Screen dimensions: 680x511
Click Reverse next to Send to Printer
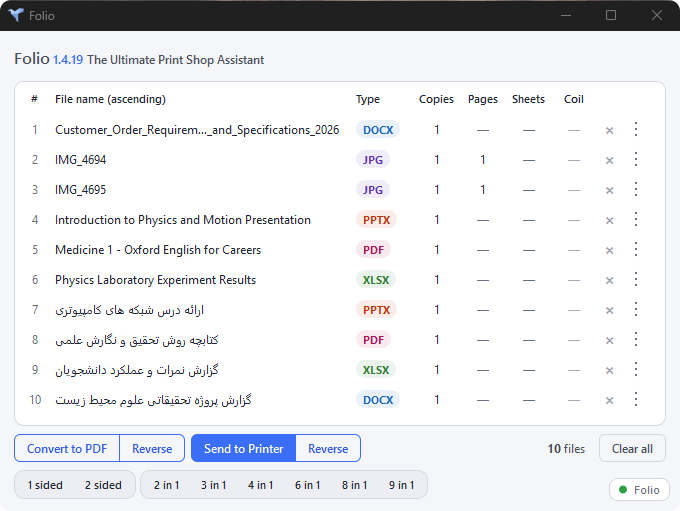pos(328,449)
